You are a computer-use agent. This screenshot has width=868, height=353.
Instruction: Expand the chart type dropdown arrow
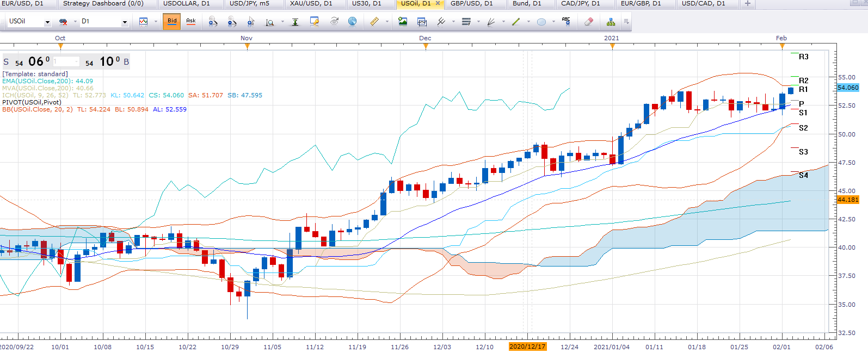pyautogui.click(x=156, y=22)
